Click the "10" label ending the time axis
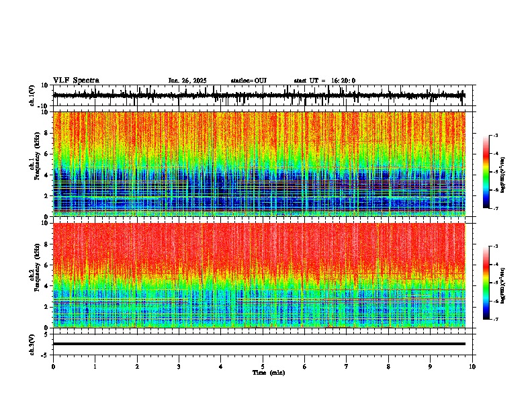Image resolution: width=532 pixels, height=411 pixels. [x=472, y=367]
